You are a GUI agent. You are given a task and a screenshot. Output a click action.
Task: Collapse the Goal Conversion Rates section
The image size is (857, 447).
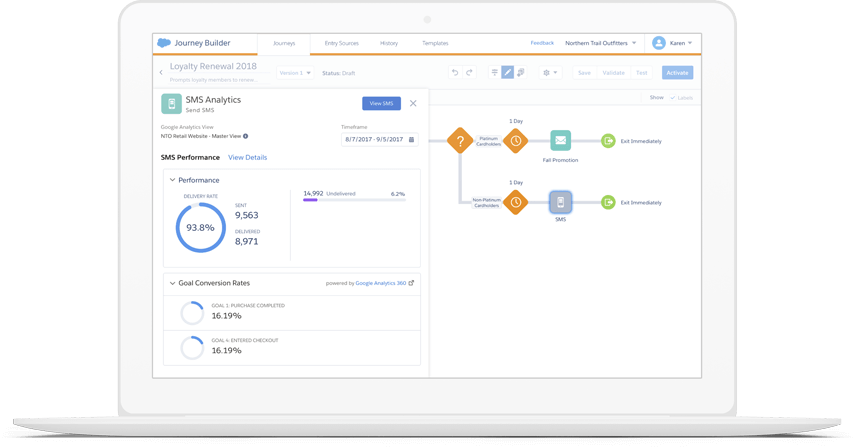coord(172,283)
